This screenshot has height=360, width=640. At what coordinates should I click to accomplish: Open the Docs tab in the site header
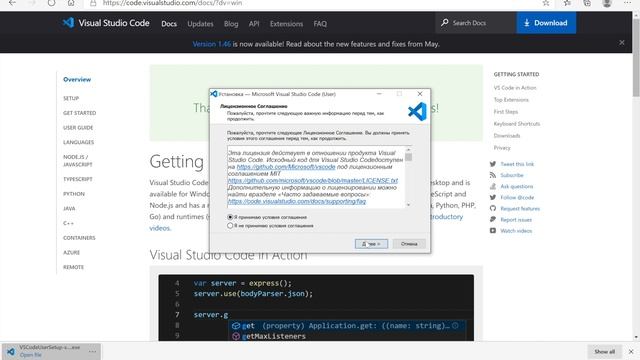169,24
